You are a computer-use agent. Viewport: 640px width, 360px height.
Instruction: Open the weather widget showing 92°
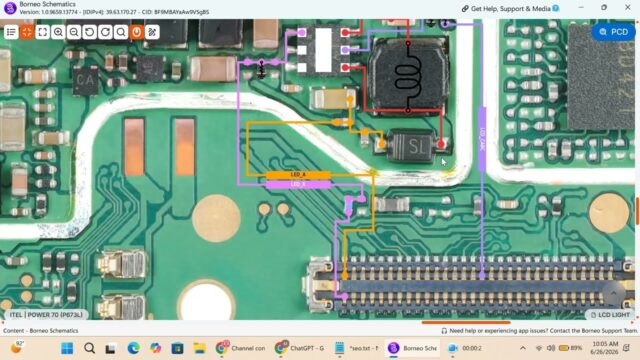coord(17,348)
